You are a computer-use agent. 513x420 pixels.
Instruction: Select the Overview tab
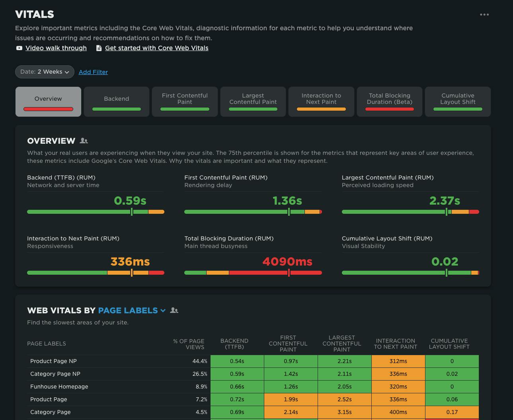coord(48,102)
